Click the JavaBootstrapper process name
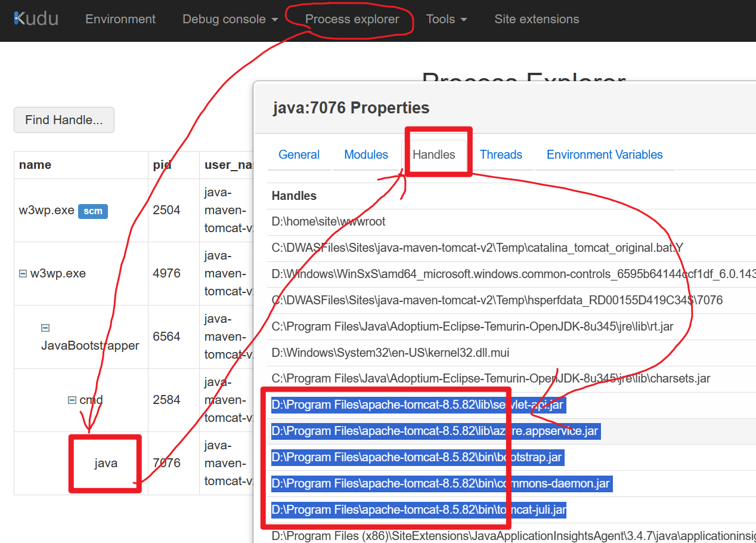Viewport: 756px width, 543px height. tap(90, 345)
